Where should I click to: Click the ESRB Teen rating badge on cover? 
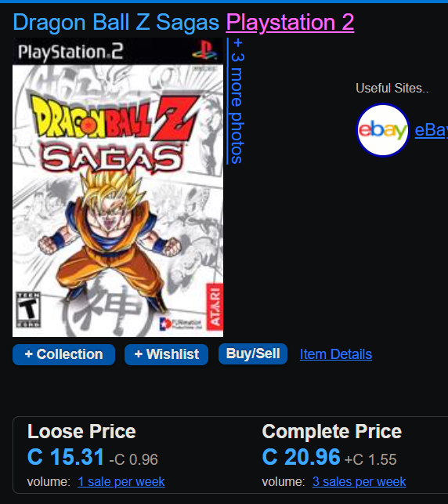28,310
